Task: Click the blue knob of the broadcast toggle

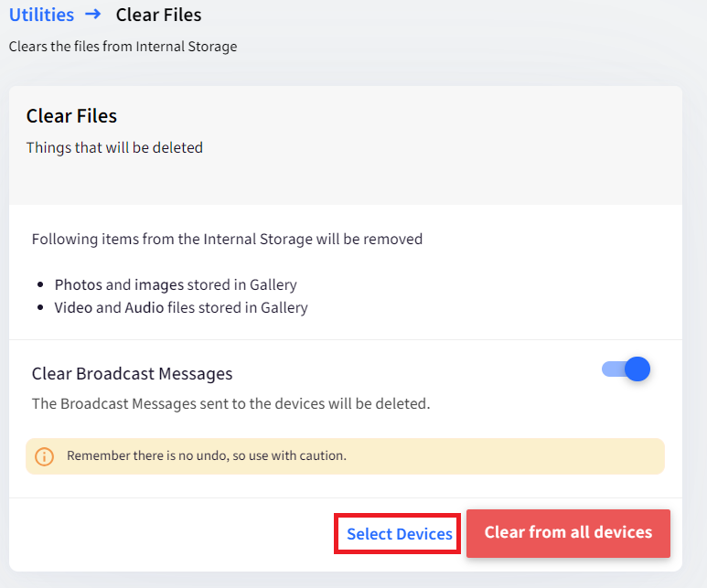Action: point(637,369)
